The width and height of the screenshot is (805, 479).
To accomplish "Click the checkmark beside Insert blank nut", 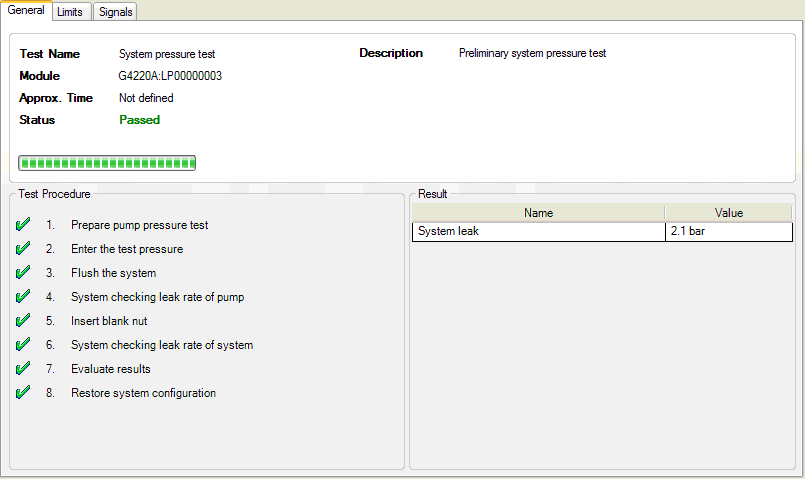I will point(24,321).
